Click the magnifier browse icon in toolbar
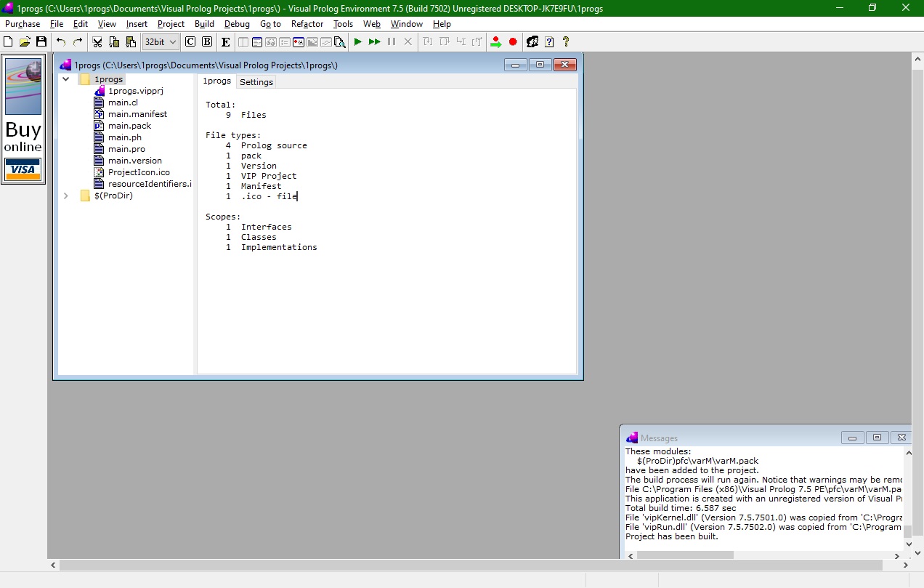Image resolution: width=924 pixels, height=588 pixels. (x=340, y=42)
